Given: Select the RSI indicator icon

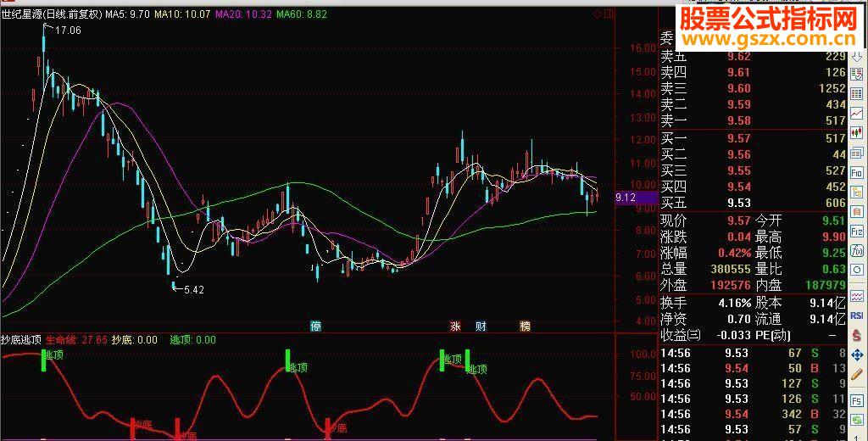Looking at the screenshot, I should 857,315.
